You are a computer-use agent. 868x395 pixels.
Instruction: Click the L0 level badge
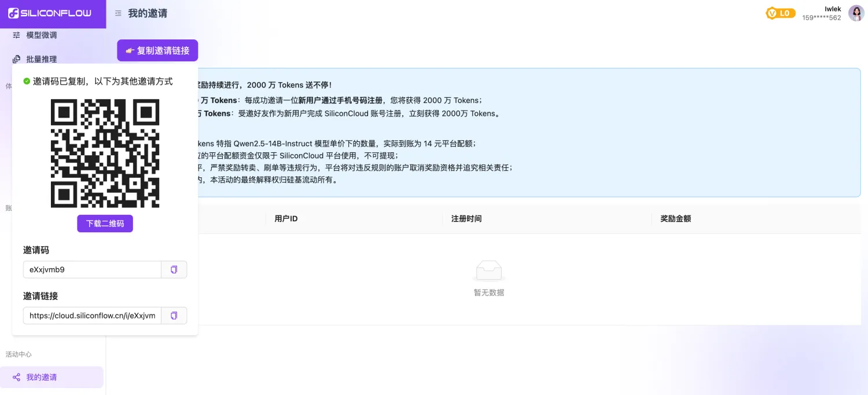coord(781,13)
